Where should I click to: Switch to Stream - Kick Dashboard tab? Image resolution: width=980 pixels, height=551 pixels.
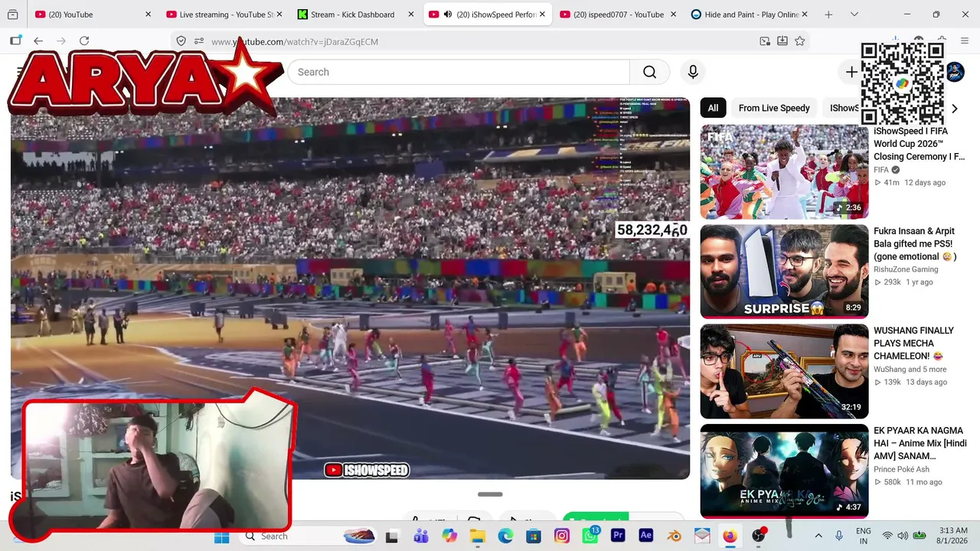click(356, 15)
